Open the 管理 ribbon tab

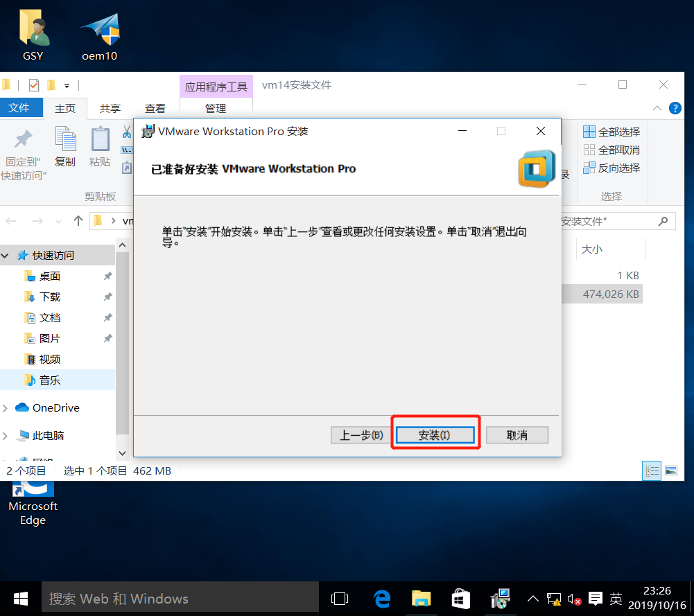pyautogui.click(x=216, y=108)
